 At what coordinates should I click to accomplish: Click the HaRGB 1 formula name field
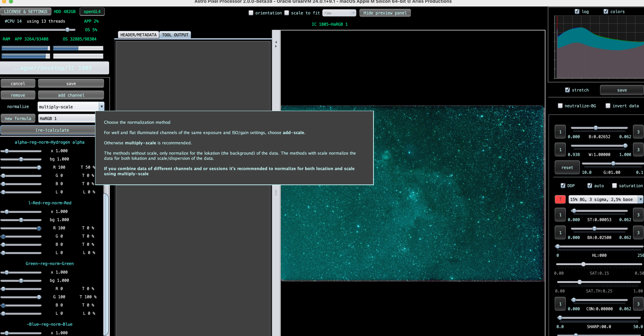[67, 118]
